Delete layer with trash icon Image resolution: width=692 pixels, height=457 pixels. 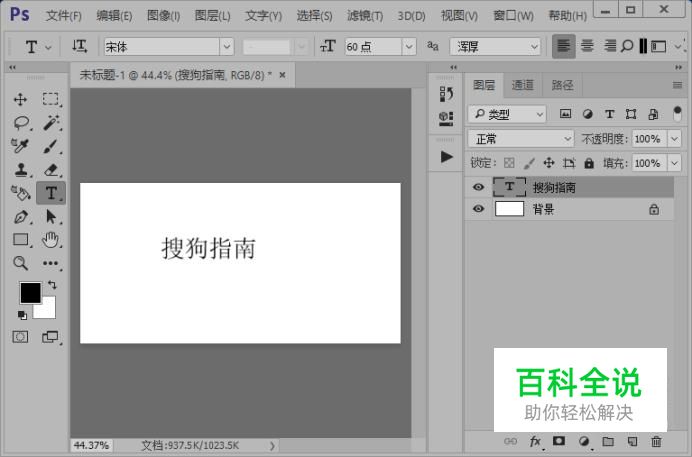click(656, 441)
